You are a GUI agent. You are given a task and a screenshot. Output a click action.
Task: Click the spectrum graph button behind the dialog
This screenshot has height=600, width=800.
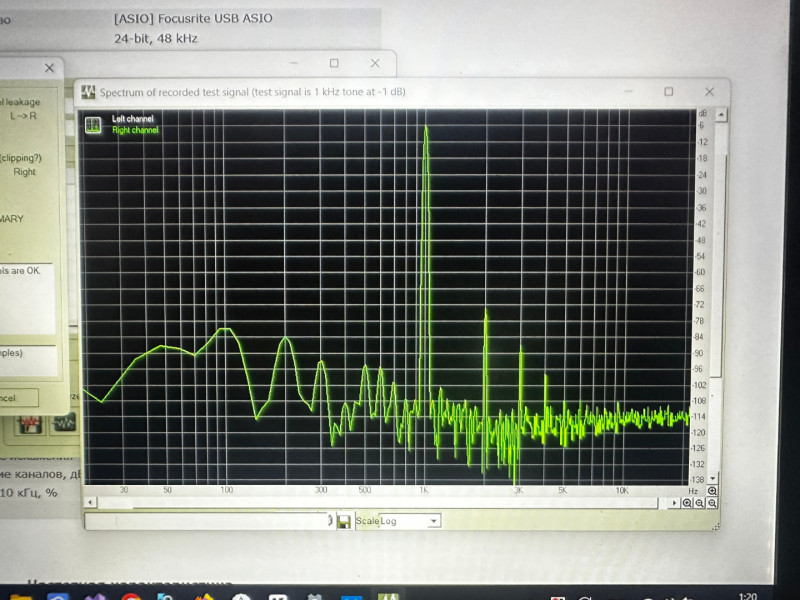tap(64, 423)
